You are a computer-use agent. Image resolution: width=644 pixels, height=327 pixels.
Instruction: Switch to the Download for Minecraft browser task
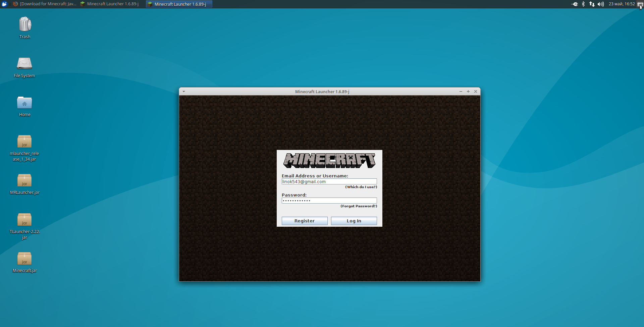pyautogui.click(x=45, y=4)
